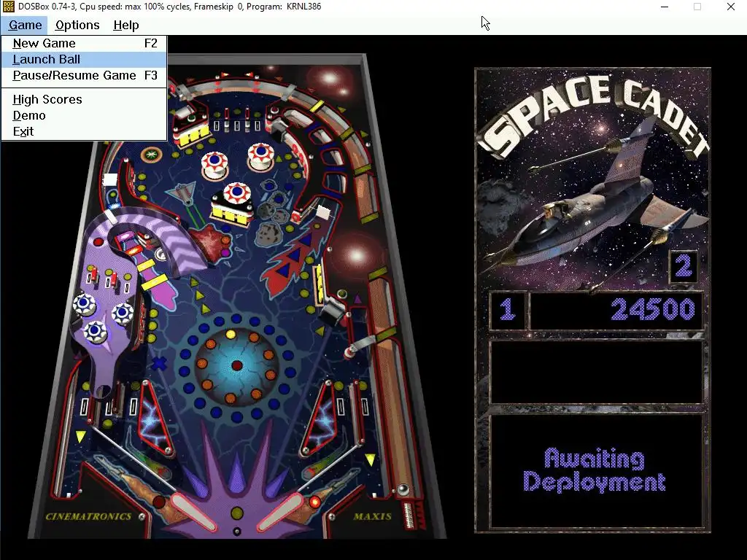Select Pause/Resume Game menu item

tap(85, 75)
